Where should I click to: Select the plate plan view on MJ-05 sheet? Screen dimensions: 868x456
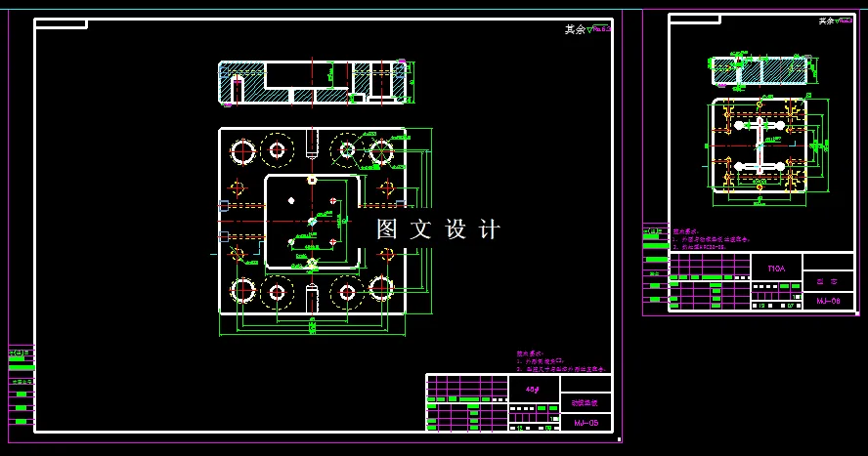[x=313, y=222]
